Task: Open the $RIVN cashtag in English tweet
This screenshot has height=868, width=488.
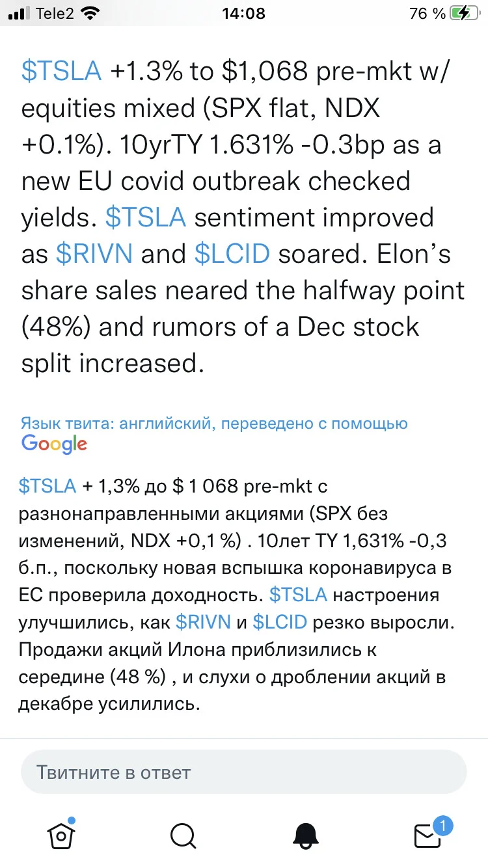Action: (94, 254)
